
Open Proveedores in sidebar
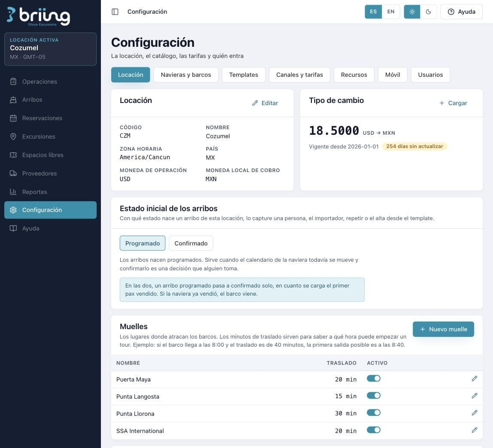click(x=50, y=173)
